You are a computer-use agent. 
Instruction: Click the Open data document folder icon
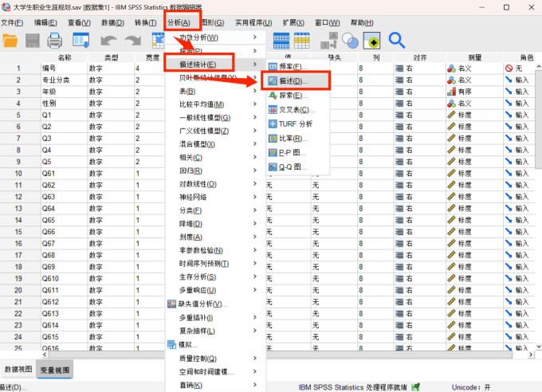[x=11, y=40]
